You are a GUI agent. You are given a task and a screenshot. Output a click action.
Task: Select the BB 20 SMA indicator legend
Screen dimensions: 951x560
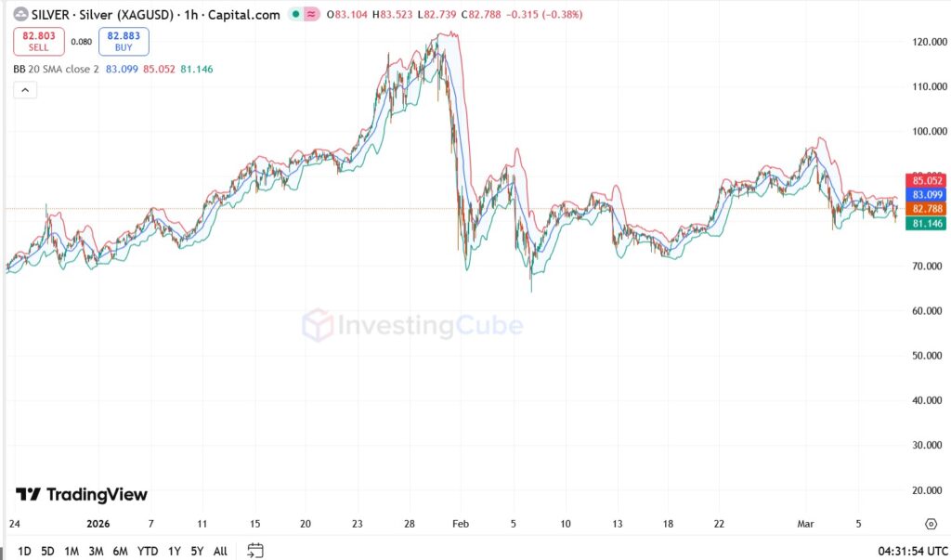coord(56,69)
